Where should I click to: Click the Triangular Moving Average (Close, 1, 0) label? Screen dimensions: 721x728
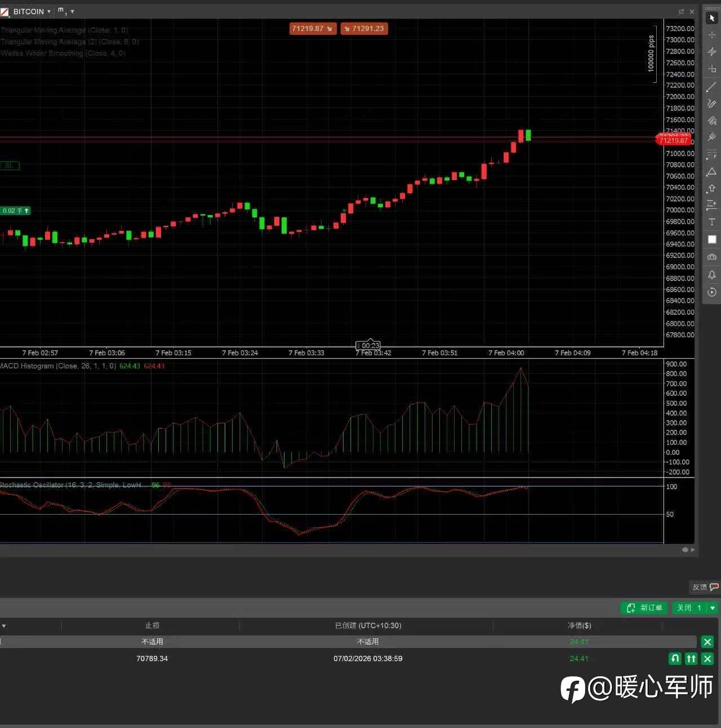[64, 30]
